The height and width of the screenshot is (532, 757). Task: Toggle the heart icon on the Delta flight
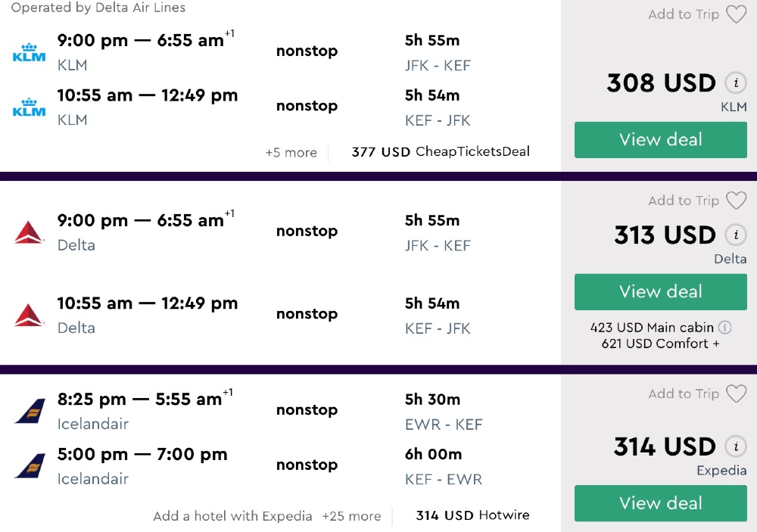pos(736,201)
